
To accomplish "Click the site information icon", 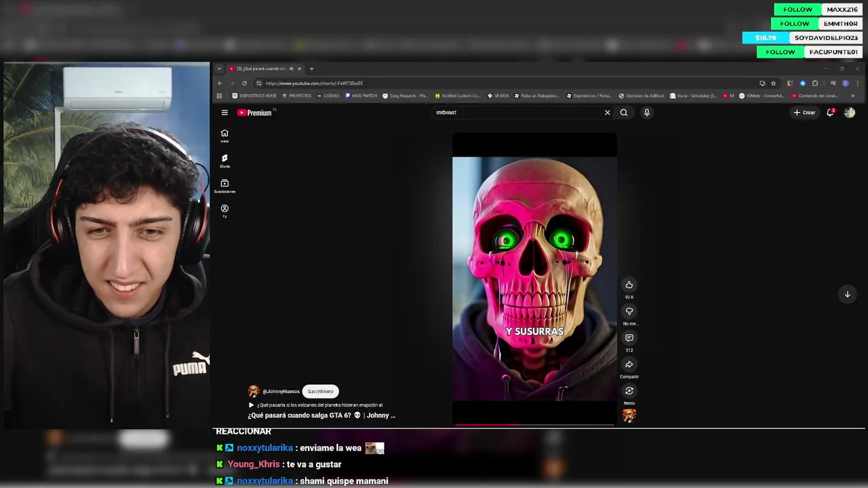I will (x=259, y=83).
